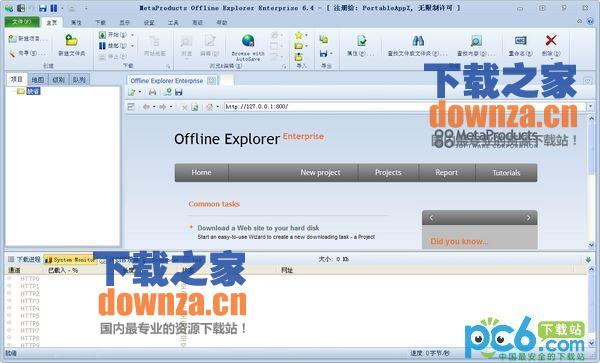Viewport: 600px width, 363px height.
Task: Show next tip with right chevron
Action: tap(528, 218)
